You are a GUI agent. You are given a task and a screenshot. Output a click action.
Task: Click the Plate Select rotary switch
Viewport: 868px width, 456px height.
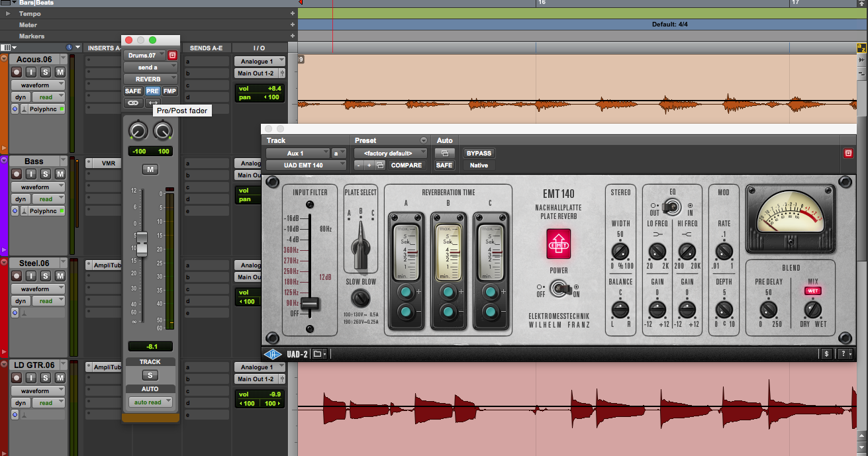[360, 250]
